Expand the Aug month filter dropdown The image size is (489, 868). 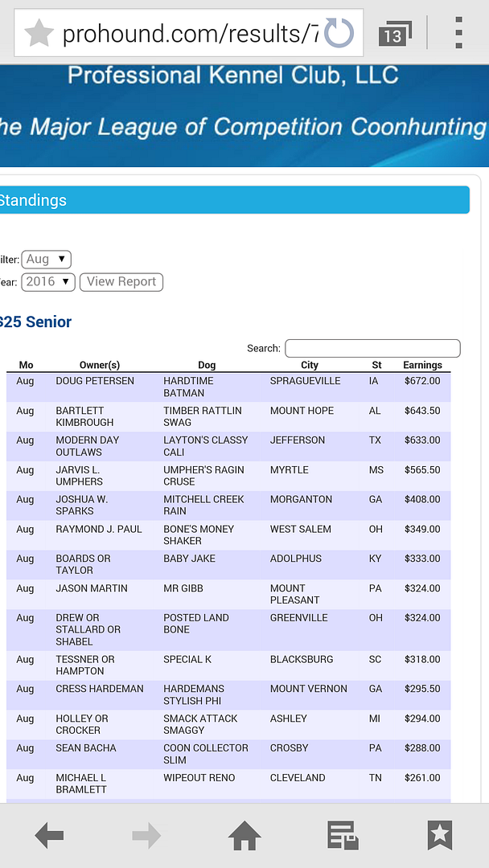point(46,259)
